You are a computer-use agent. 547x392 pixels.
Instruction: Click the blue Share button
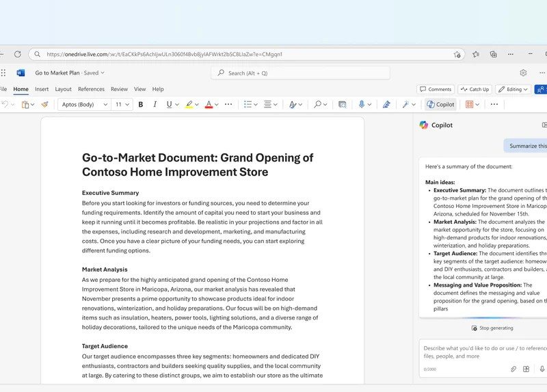coord(541,90)
